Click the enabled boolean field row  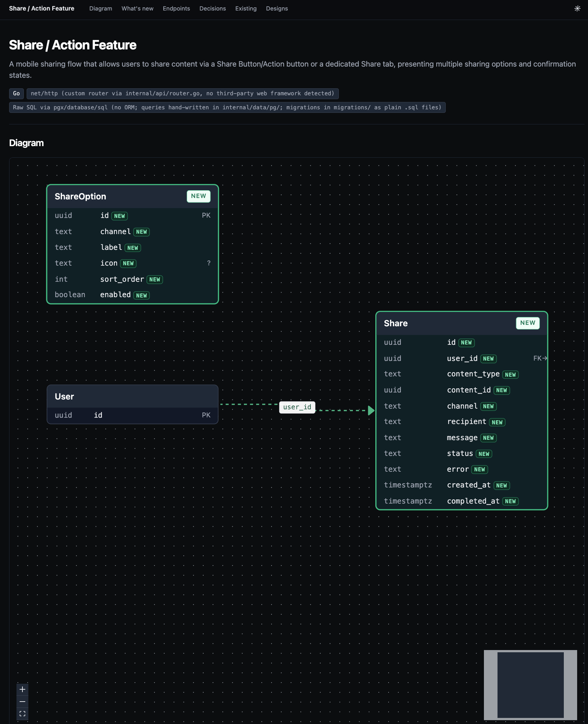coord(132,295)
